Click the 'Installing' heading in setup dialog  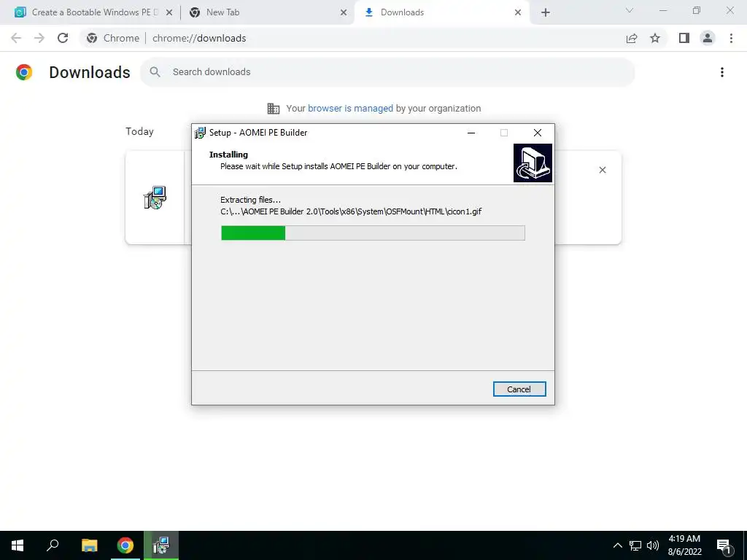(x=228, y=155)
